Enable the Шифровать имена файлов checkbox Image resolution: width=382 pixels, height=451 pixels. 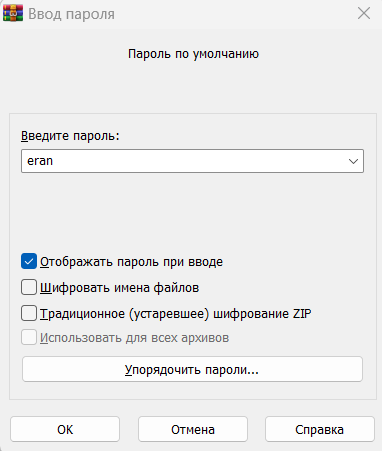point(29,287)
